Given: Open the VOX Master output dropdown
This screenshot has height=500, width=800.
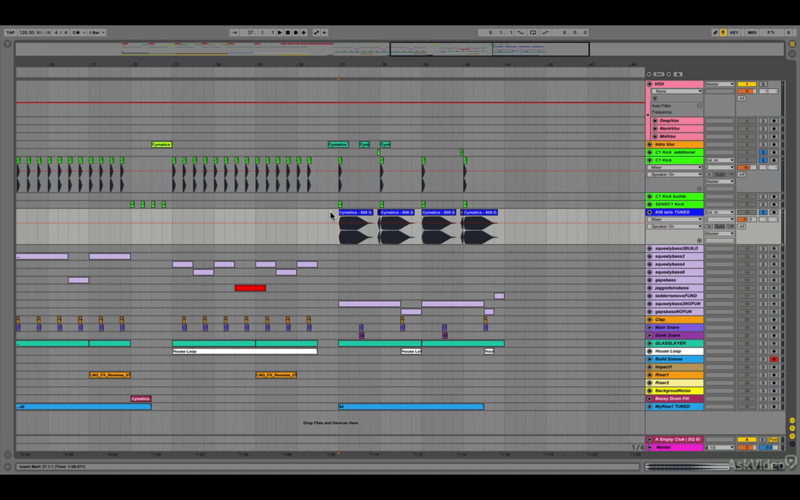Looking at the screenshot, I should 719,84.
